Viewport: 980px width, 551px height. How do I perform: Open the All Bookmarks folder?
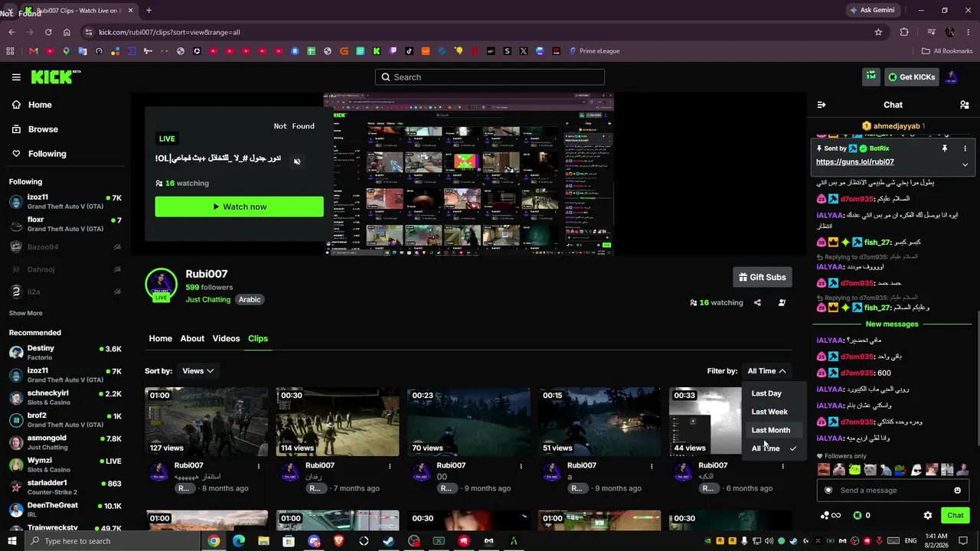(947, 51)
